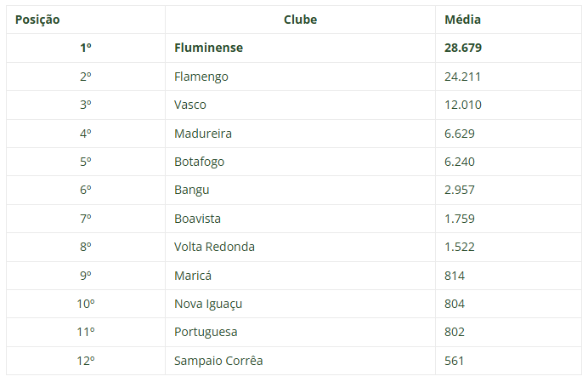
Task: Click the Posição column header
Action: tap(37, 20)
